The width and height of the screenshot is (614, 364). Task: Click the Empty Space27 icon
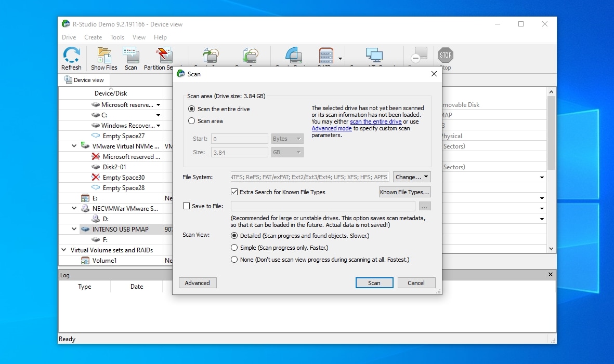[96, 136]
